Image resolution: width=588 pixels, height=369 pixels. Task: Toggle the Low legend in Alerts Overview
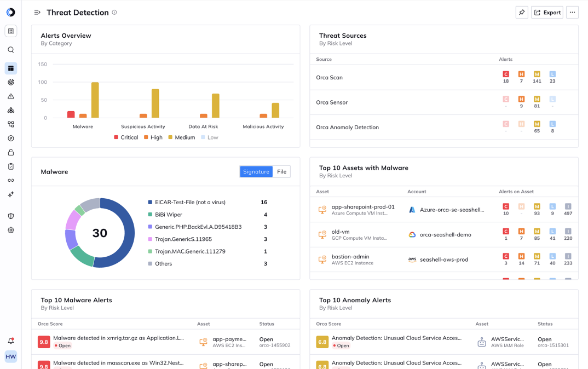[x=210, y=137]
